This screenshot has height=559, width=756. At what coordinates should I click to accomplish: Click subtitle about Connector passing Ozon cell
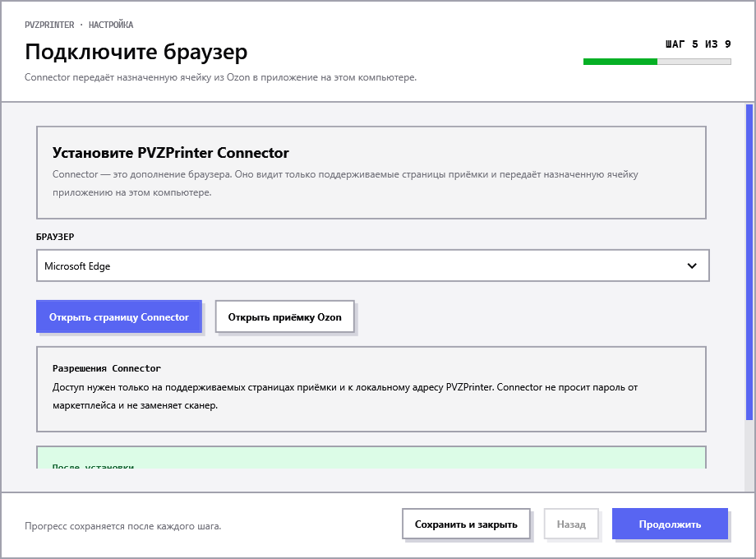[x=220, y=77]
